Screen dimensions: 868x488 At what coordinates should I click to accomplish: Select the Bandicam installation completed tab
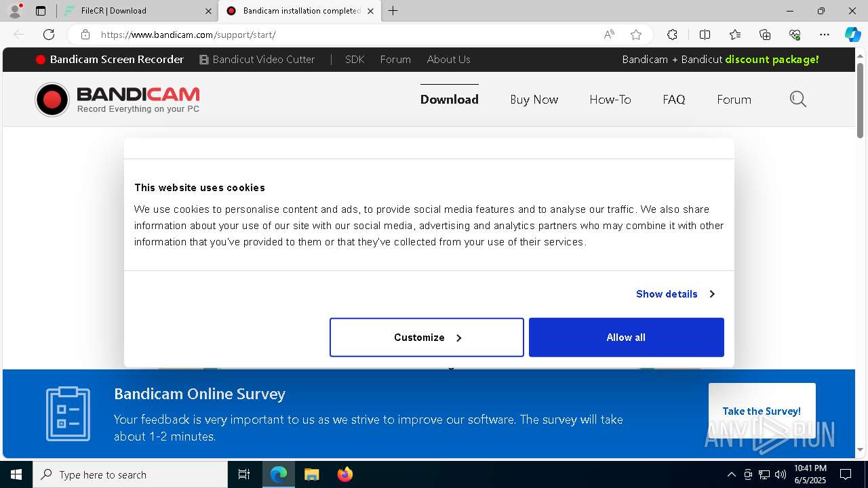[298, 11]
